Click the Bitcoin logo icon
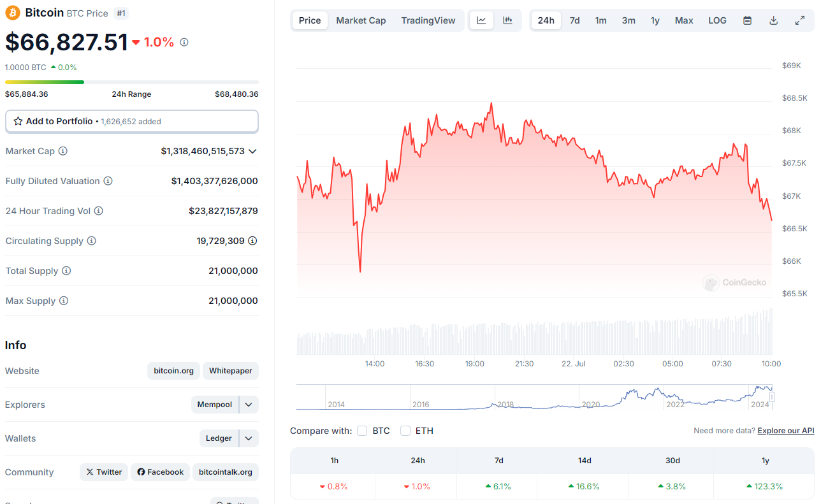The image size is (821, 504). [x=13, y=13]
